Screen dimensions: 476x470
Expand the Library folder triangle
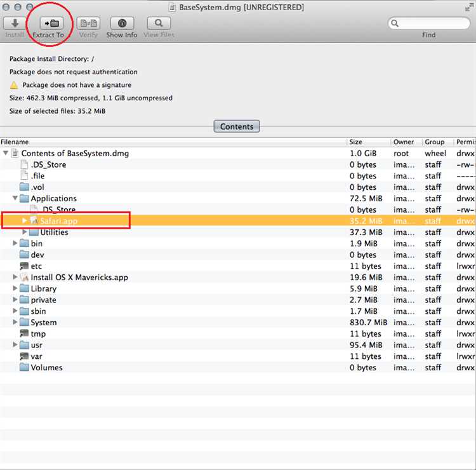(15, 288)
